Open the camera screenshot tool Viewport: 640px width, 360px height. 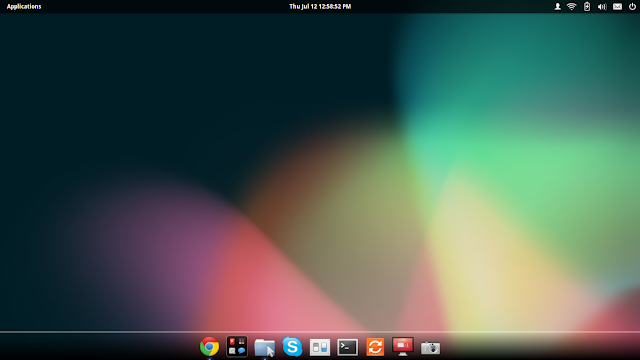[431, 348]
